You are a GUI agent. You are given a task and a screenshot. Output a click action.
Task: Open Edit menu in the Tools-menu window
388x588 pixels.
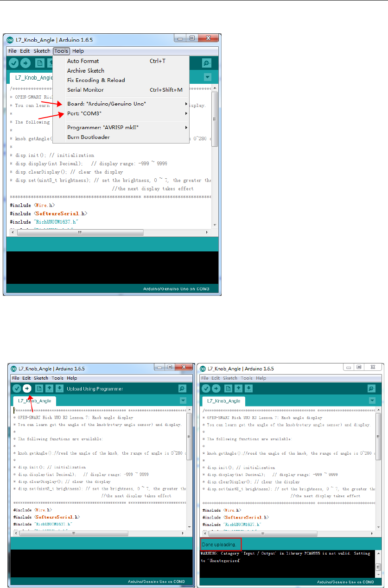(25, 51)
